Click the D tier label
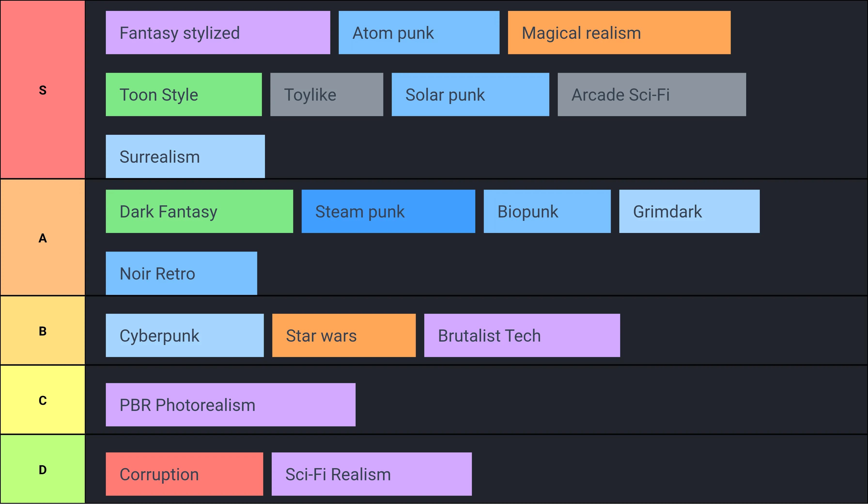This screenshot has height=504, width=868. click(x=42, y=470)
